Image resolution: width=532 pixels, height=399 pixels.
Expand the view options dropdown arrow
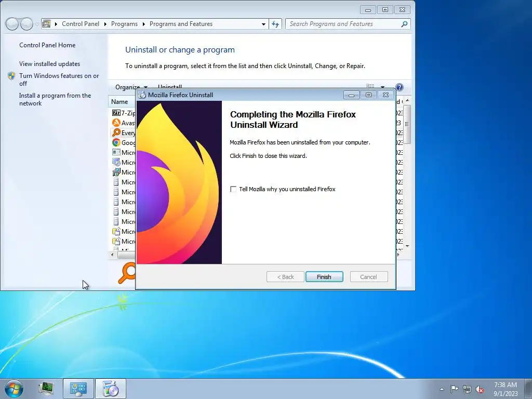tap(382, 87)
